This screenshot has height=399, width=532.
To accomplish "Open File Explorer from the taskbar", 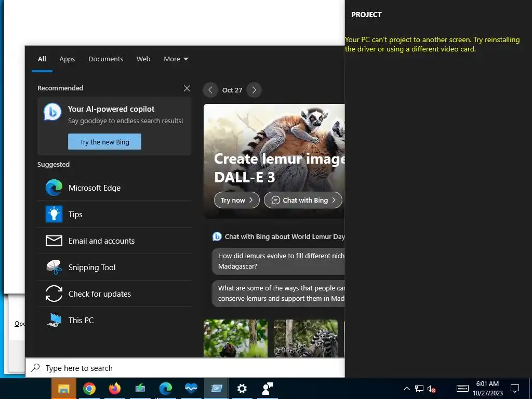I will (63, 389).
